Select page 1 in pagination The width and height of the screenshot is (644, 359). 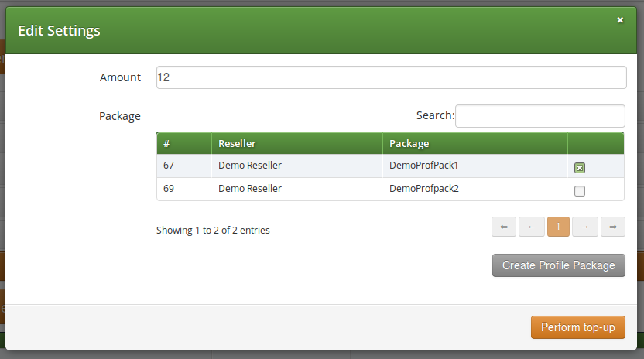tap(558, 227)
